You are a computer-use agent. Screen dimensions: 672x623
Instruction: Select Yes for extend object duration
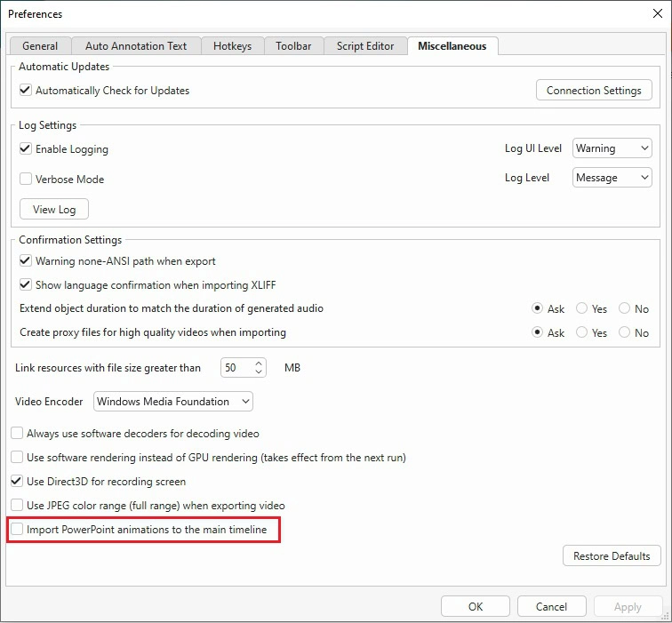pos(582,308)
